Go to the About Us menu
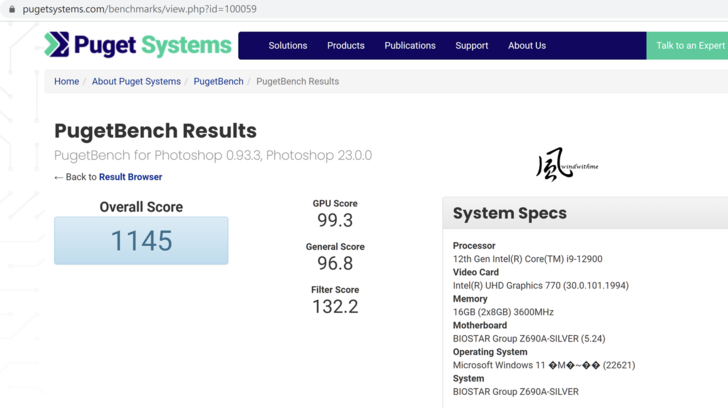The height and width of the screenshot is (408, 728). coord(527,46)
